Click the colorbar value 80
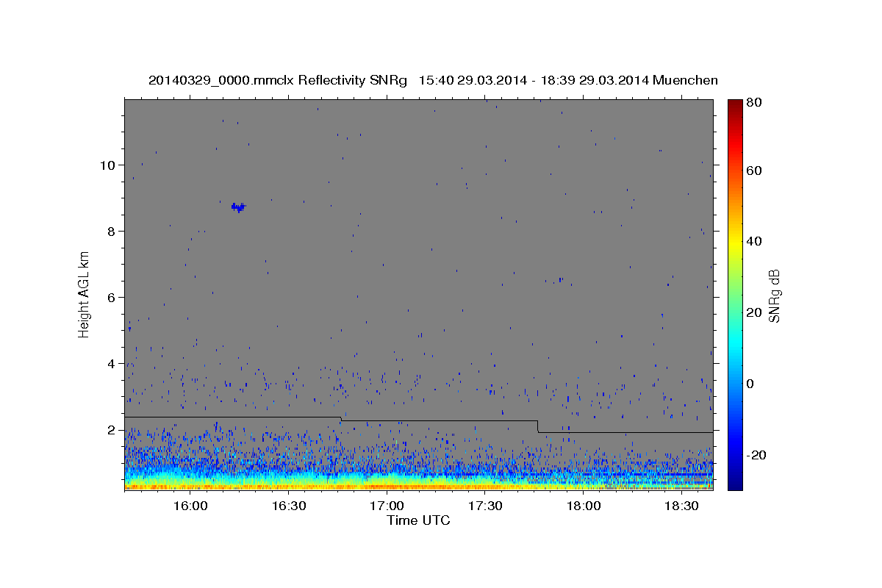Screen dimensions: 882x588 click(x=756, y=102)
